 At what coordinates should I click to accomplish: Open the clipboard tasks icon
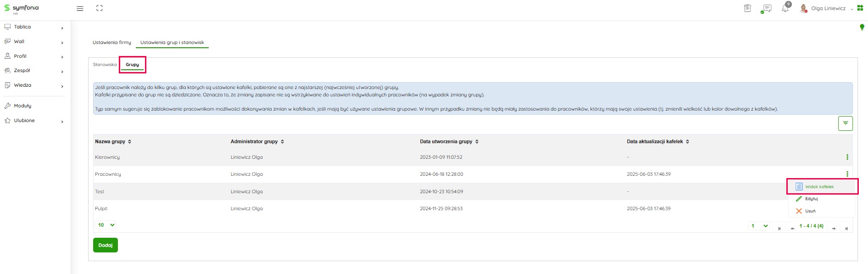click(x=747, y=8)
